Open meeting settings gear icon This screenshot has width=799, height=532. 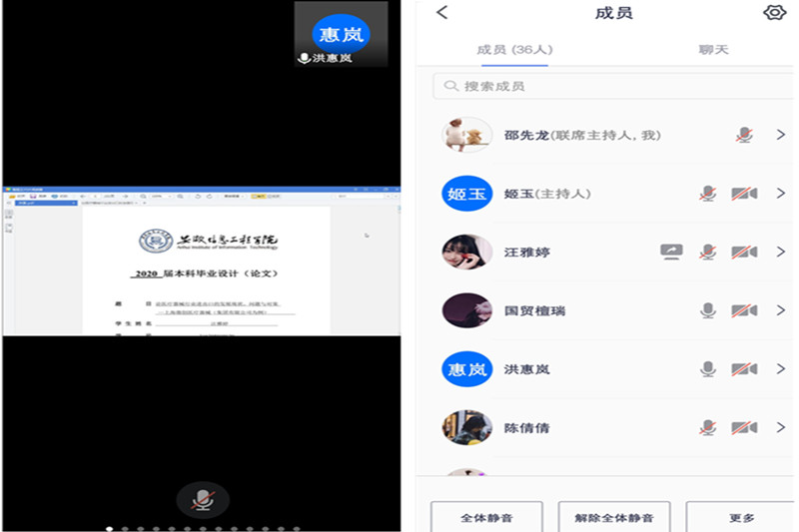[x=774, y=13]
